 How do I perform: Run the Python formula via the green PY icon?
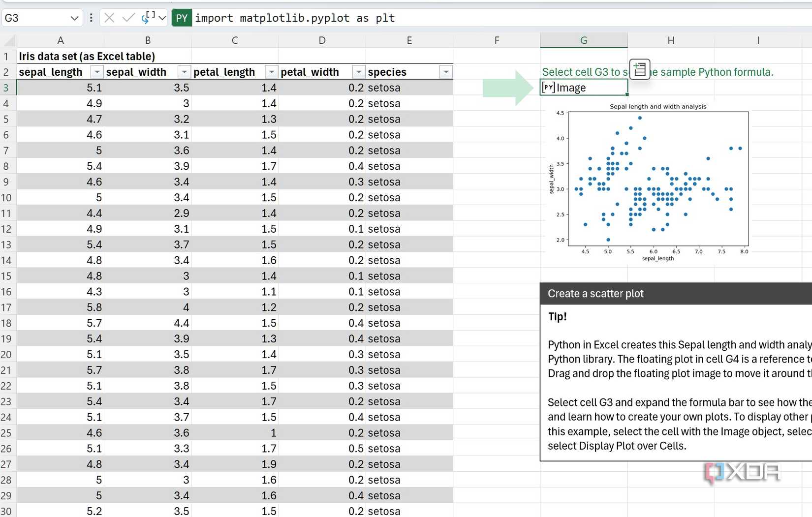181,18
